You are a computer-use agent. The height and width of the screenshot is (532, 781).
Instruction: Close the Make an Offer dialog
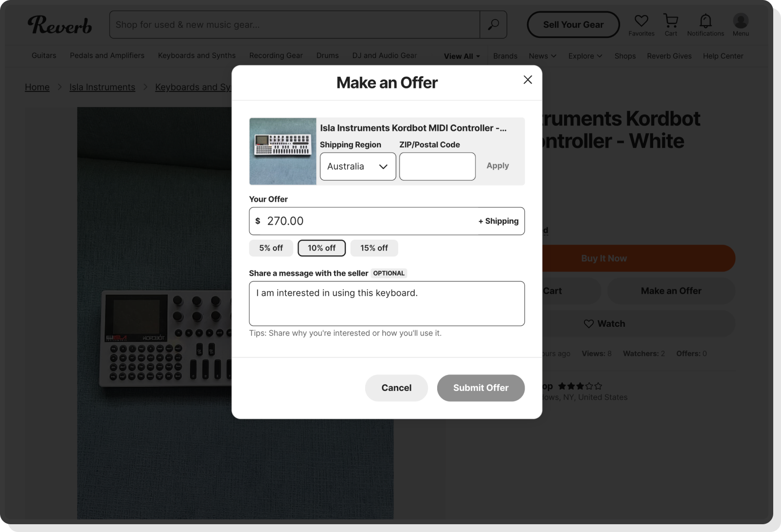tap(528, 80)
